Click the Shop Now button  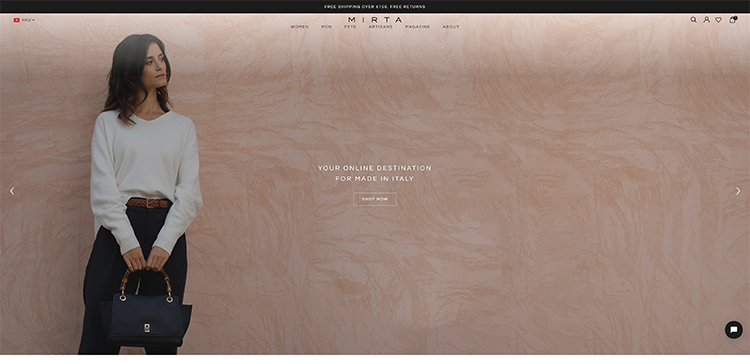pos(375,199)
